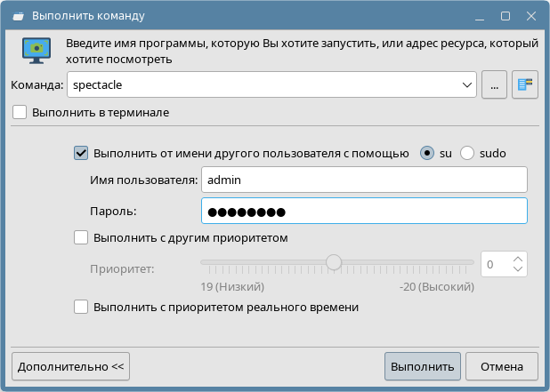Maximize the run command dialog
Image resolution: width=550 pixels, height=392 pixels.
(x=505, y=16)
